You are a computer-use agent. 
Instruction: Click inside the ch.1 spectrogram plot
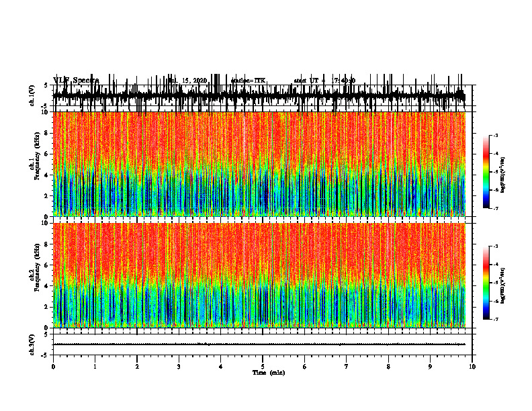[259, 164]
